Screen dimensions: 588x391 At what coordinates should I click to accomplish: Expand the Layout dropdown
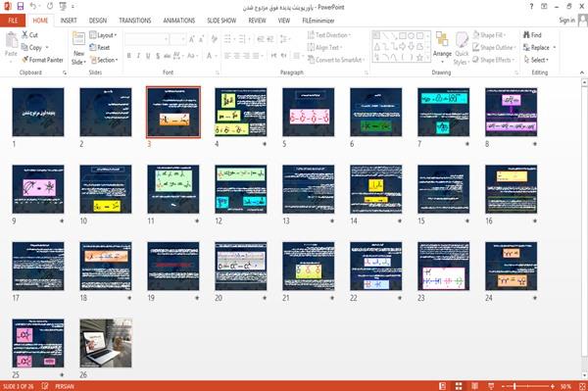103,35
